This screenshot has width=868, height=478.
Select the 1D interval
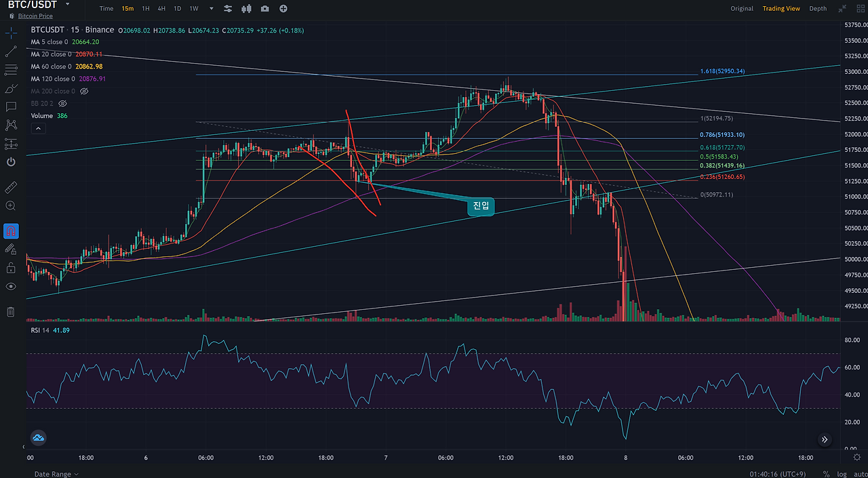tap(177, 9)
